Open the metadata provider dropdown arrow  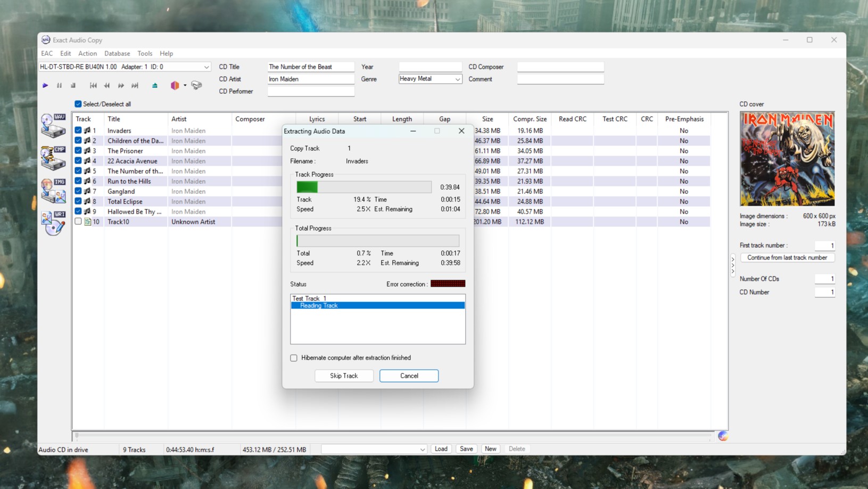pyautogui.click(x=185, y=85)
